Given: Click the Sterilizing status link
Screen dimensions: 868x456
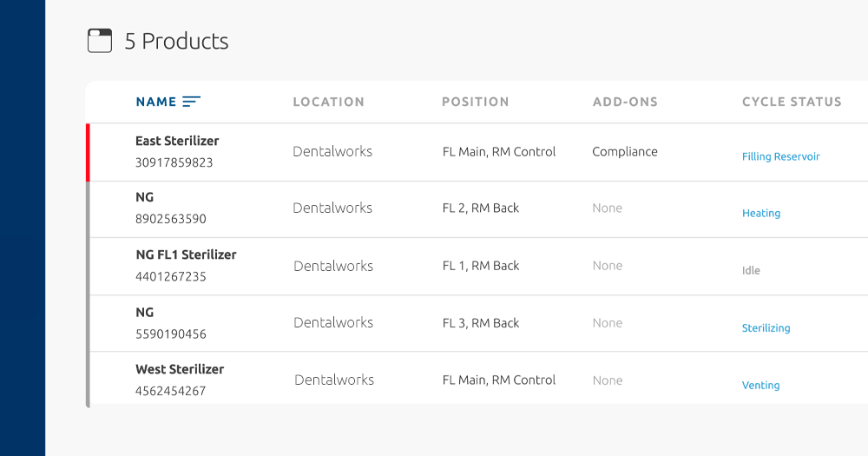Looking at the screenshot, I should [x=766, y=328].
